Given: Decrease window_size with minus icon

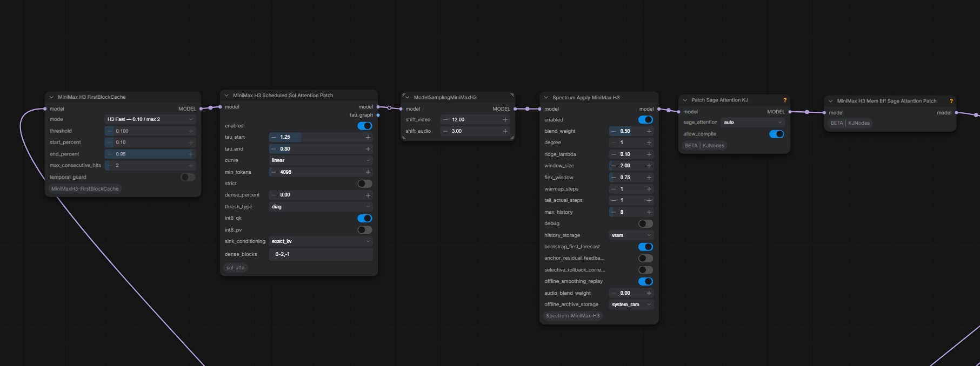Looking at the screenshot, I should 614,166.
